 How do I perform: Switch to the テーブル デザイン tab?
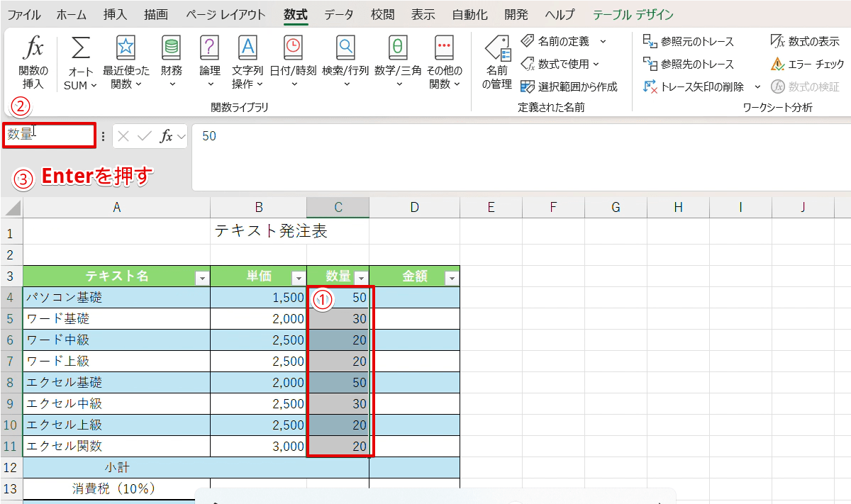pyautogui.click(x=633, y=14)
